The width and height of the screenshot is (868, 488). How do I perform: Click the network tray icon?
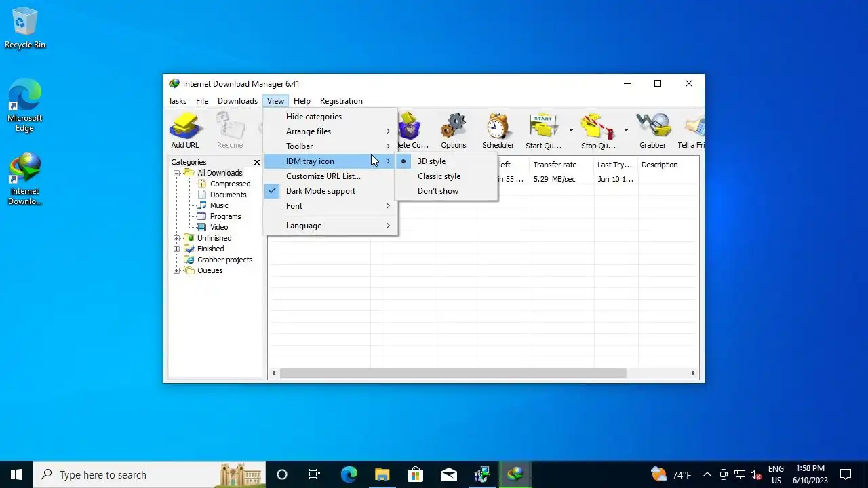coord(740,474)
